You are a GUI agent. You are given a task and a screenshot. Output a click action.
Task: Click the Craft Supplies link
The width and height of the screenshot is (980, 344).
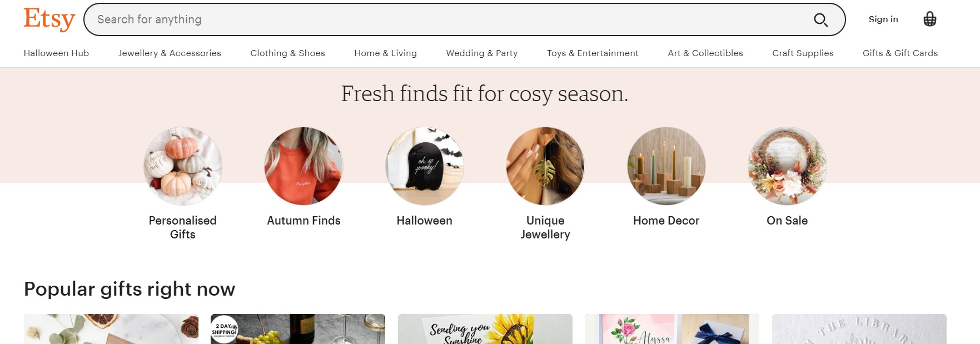[x=803, y=53]
